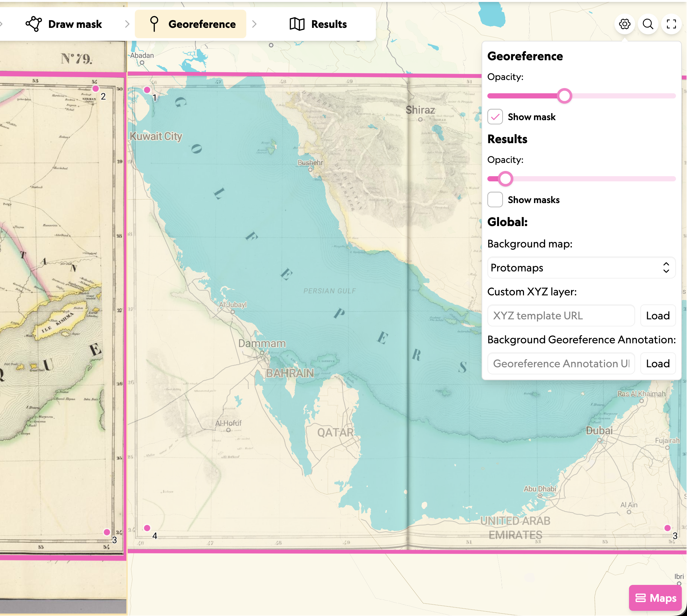Viewport: 687px width, 616px height.
Task: Open the settings gear icon
Action: (624, 24)
